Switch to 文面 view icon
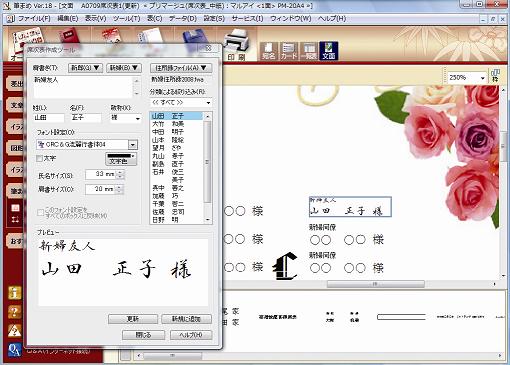Screen dimensions: 510x365 [x=328, y=51]
